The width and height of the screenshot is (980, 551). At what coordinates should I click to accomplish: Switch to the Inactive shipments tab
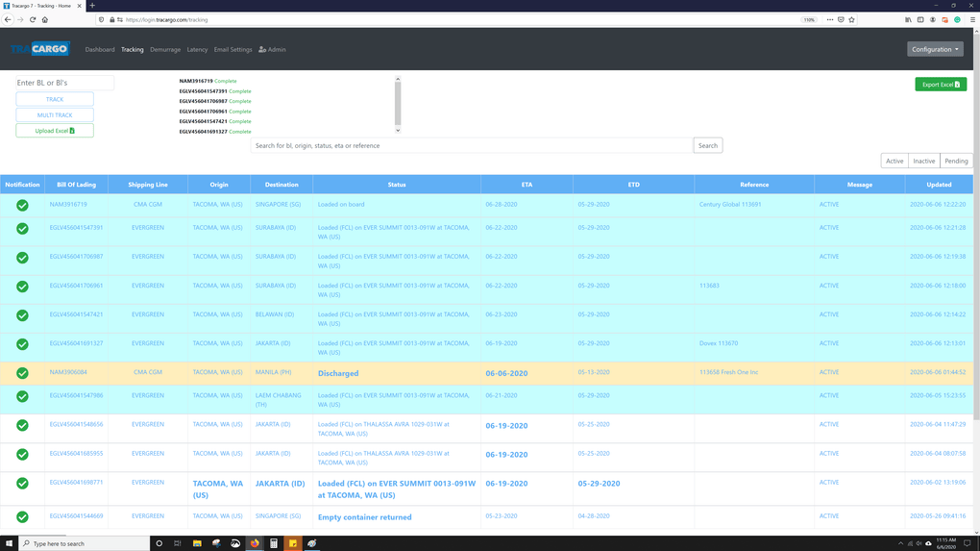tap(923, 161)
